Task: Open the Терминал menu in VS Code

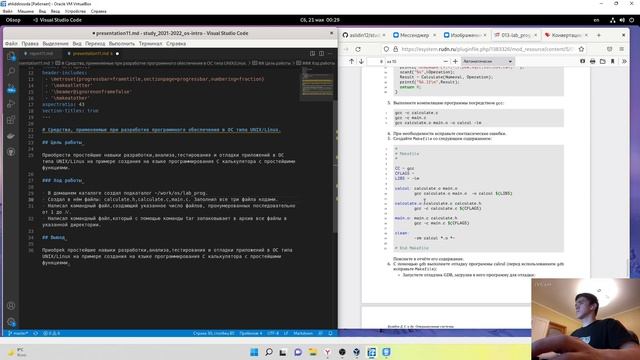Action: click(x=150, y=44)
